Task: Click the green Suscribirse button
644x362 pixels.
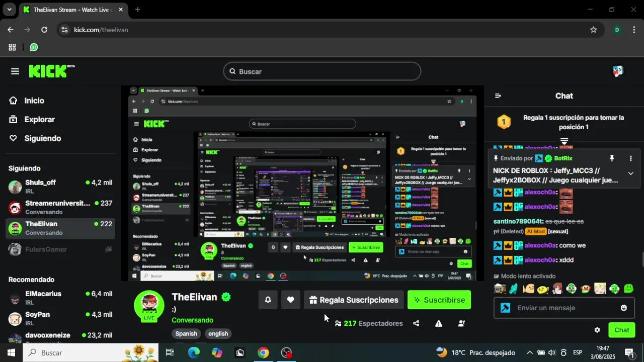Action: [x=439, y=300]
